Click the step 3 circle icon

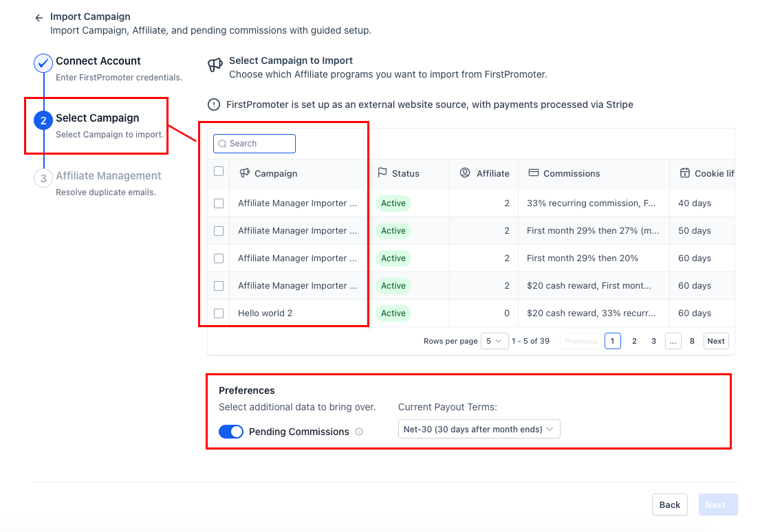[x=43, y=178]
